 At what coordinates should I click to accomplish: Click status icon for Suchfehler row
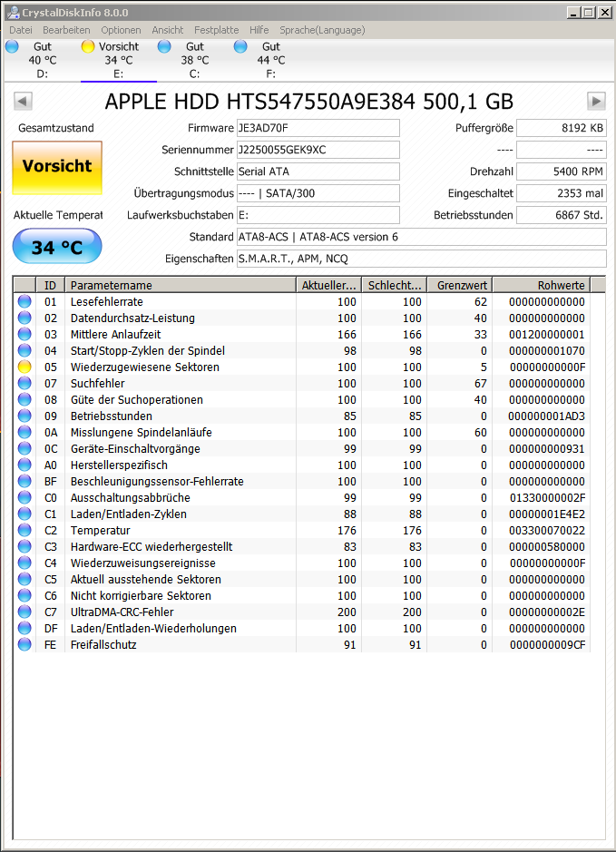(x=24, y=383)
